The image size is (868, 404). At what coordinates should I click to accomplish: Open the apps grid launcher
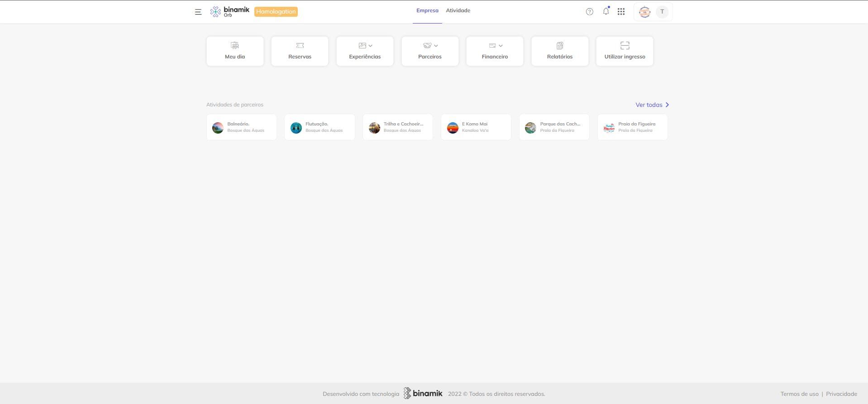(621, 12)
